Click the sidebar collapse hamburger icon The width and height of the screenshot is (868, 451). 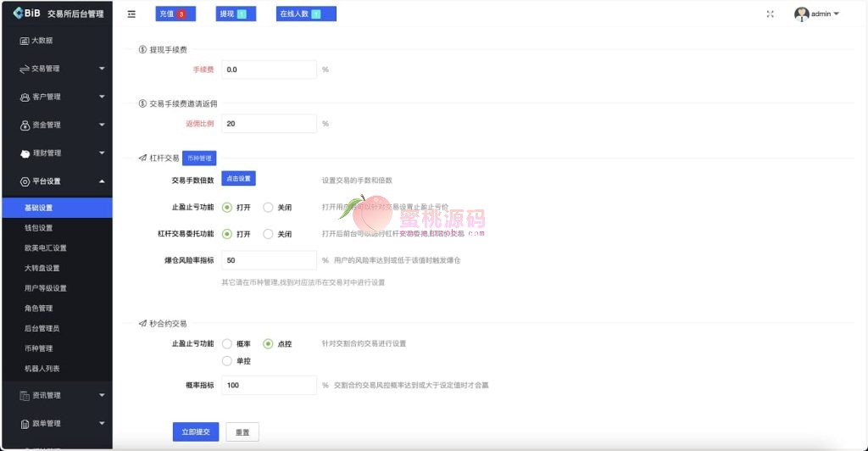[131, 14]
